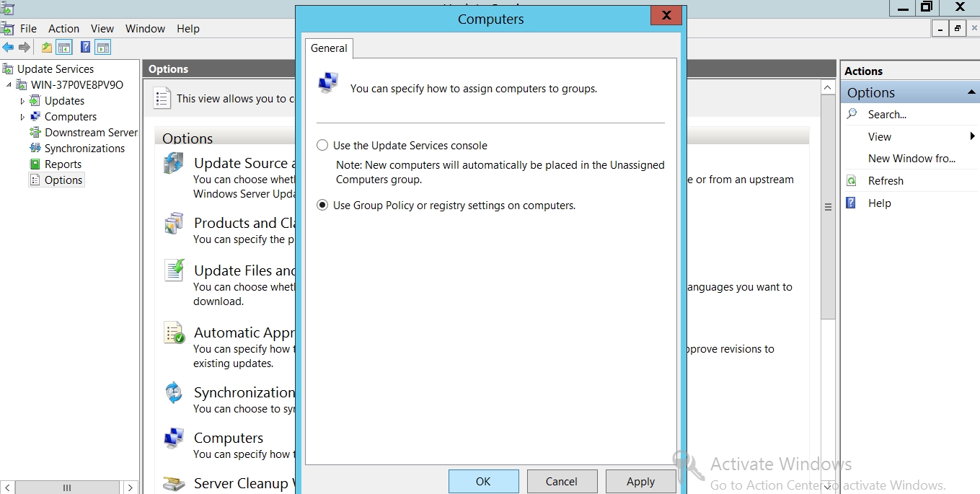Open the Action menu

[x=63, y=29]
